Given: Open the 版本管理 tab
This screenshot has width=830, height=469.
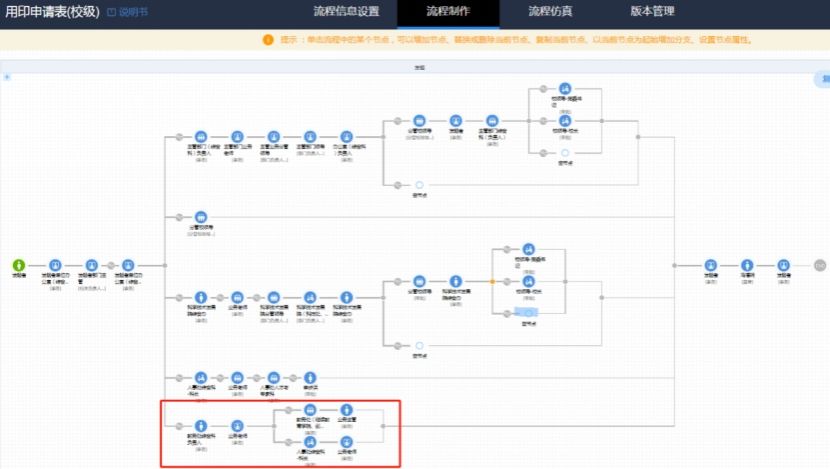Looking at the screenshot, I should tap(652, 12).
